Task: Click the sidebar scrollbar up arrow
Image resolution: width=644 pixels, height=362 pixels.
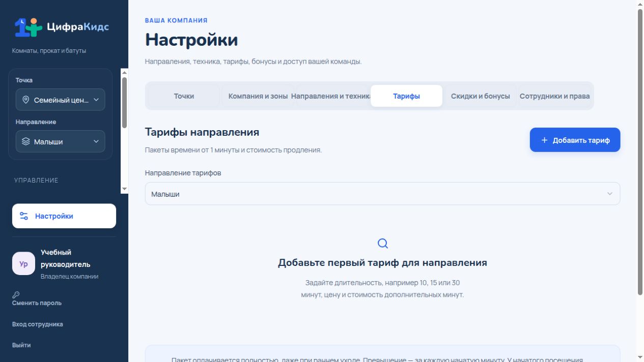Action: 124,72
